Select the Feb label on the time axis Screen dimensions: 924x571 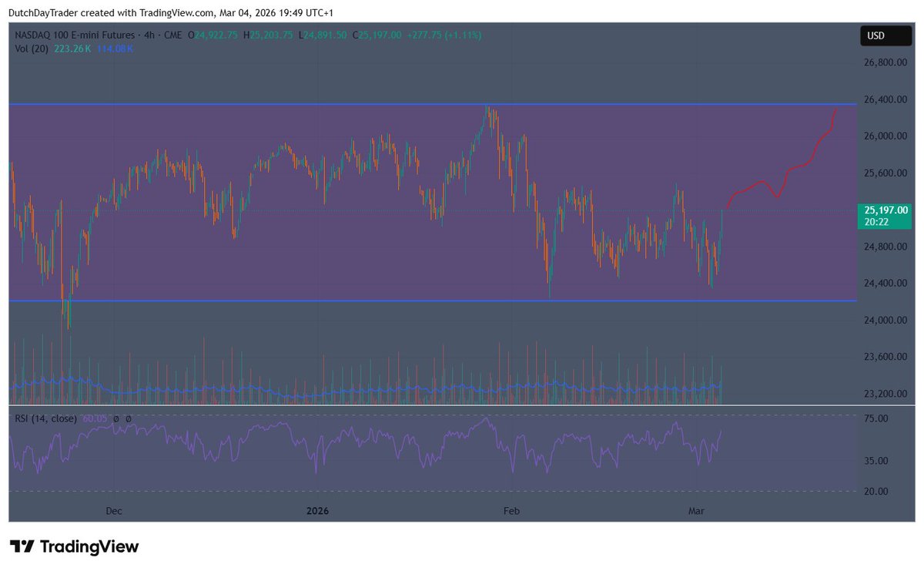[511, 510]
